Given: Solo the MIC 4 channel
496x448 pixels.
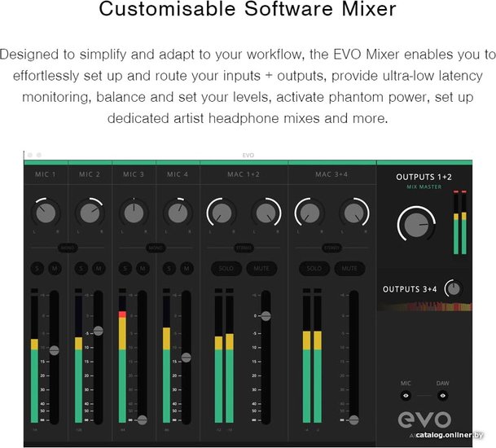Looking at the screenshot, I should (x=169, y=269).
